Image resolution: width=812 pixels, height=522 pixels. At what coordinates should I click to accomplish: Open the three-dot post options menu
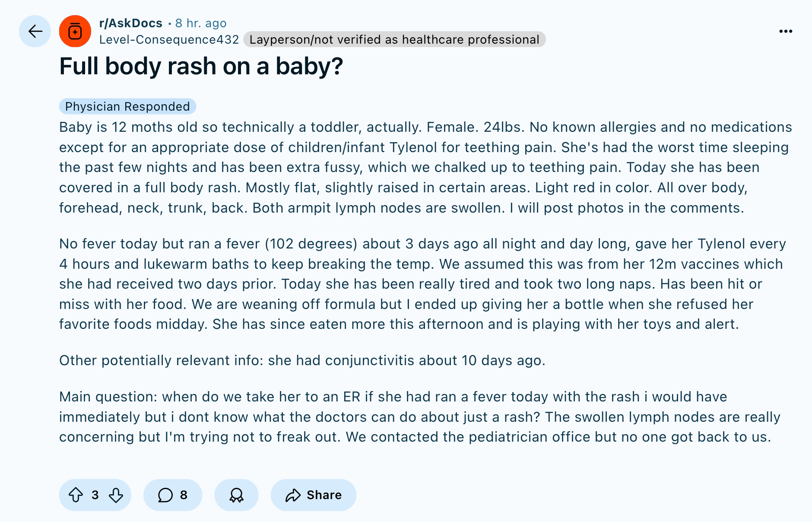(x=786, y=31)
